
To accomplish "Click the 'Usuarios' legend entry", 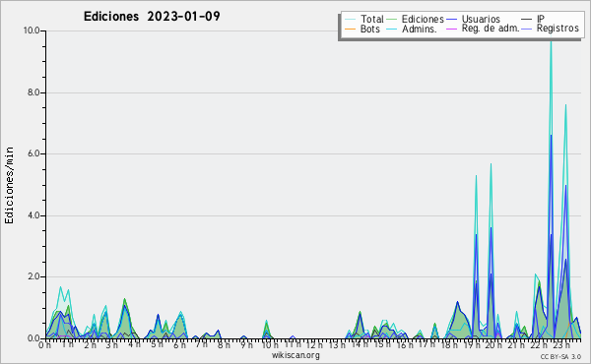I will click(x=481, y=19).
